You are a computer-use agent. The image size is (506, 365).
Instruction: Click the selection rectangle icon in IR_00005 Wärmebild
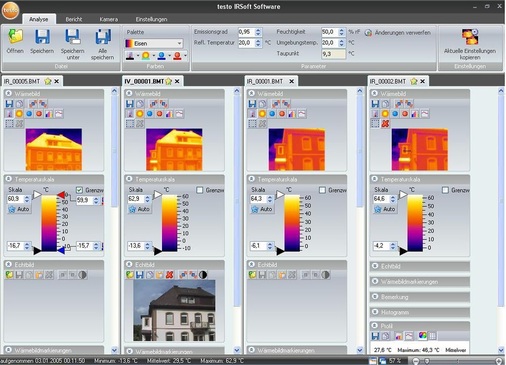click(x=9, y=124)
